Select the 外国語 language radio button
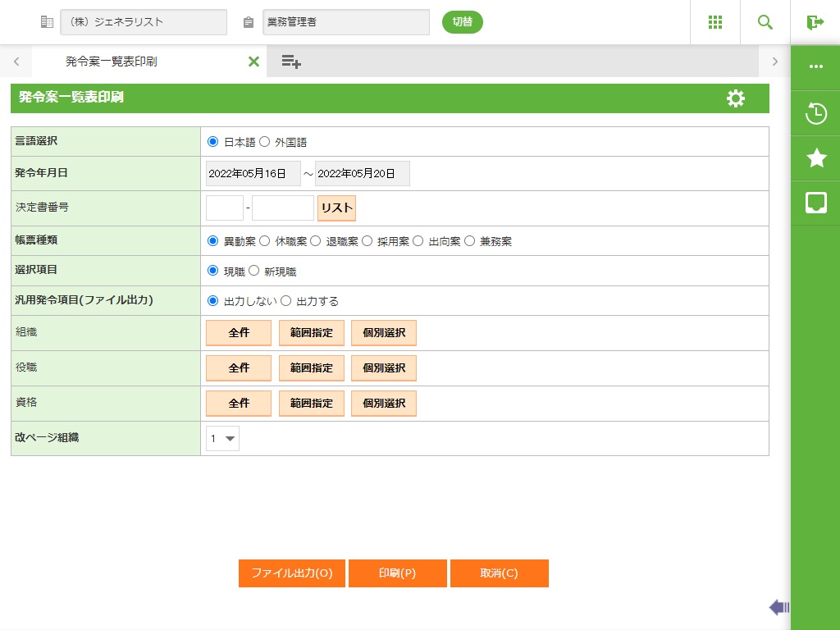Screen dimensions: 840x630 (x=265, y=142)
